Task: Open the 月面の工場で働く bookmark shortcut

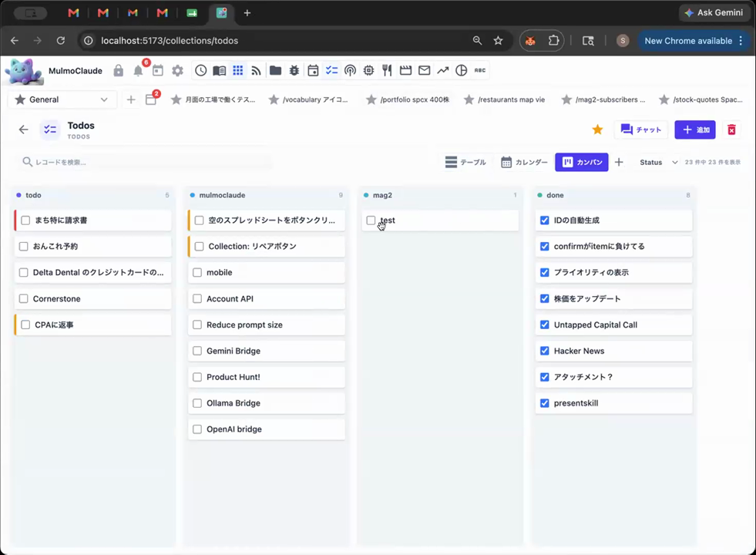Action: 213,99
